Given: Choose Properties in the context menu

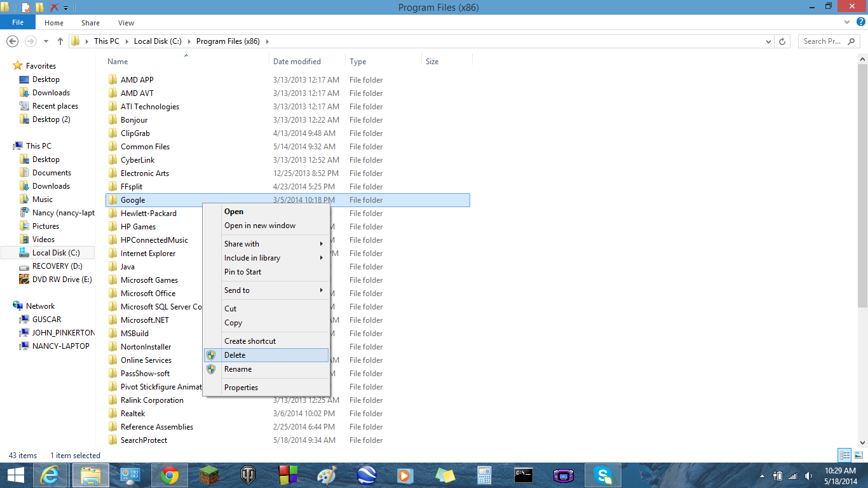Looking at the screenshot, I should [267, 388].
